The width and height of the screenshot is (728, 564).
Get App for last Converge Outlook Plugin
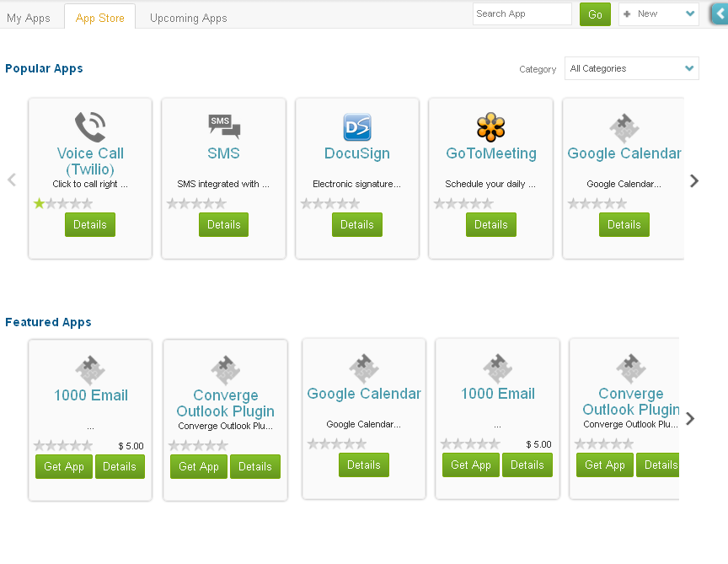pos(605,465)
